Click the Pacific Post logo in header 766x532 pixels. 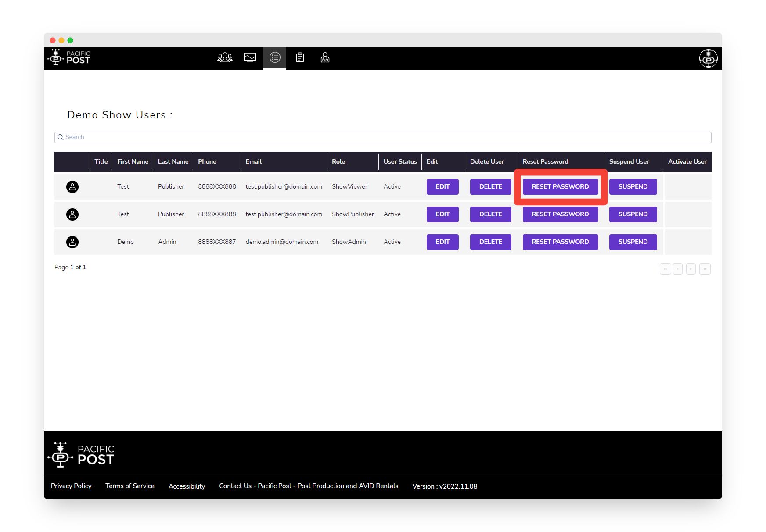coord(69,57)
